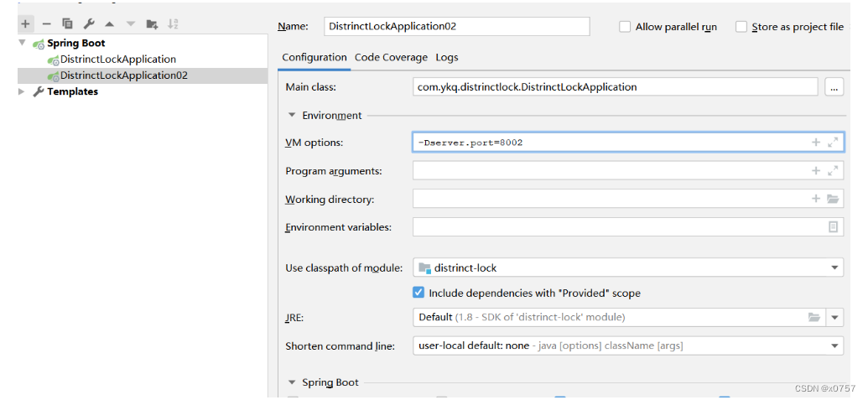Sort configurations alphabetically
Screen dimensions: 868x400
pos(173,23)
